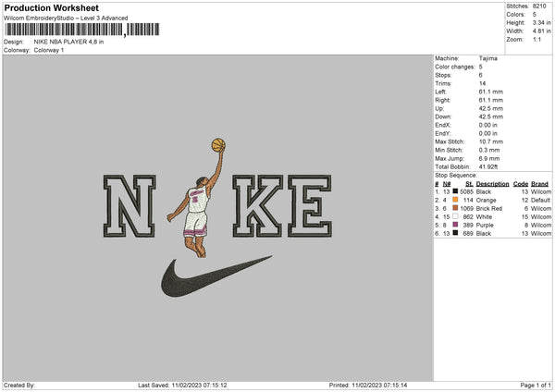Click the design name 'NIKE NBA PLAYER 4,8 in'
Screen dimensions: 555x392
[x=68, y=42]
